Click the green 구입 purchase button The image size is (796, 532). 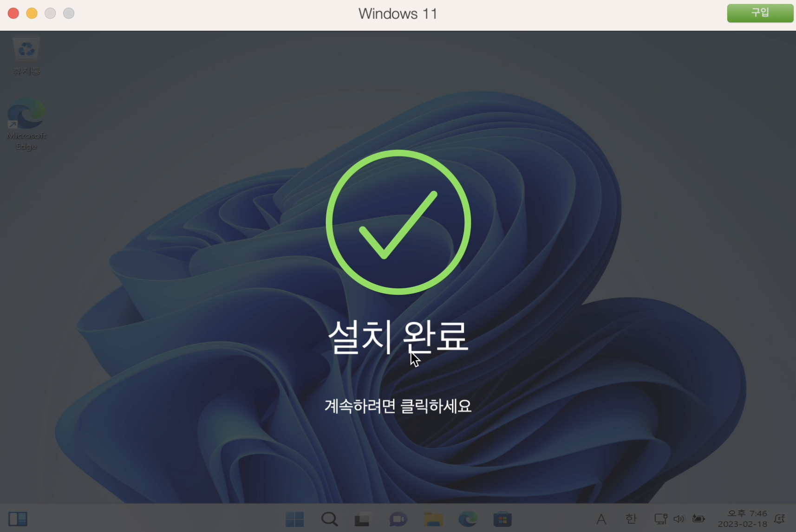[760, 13]
